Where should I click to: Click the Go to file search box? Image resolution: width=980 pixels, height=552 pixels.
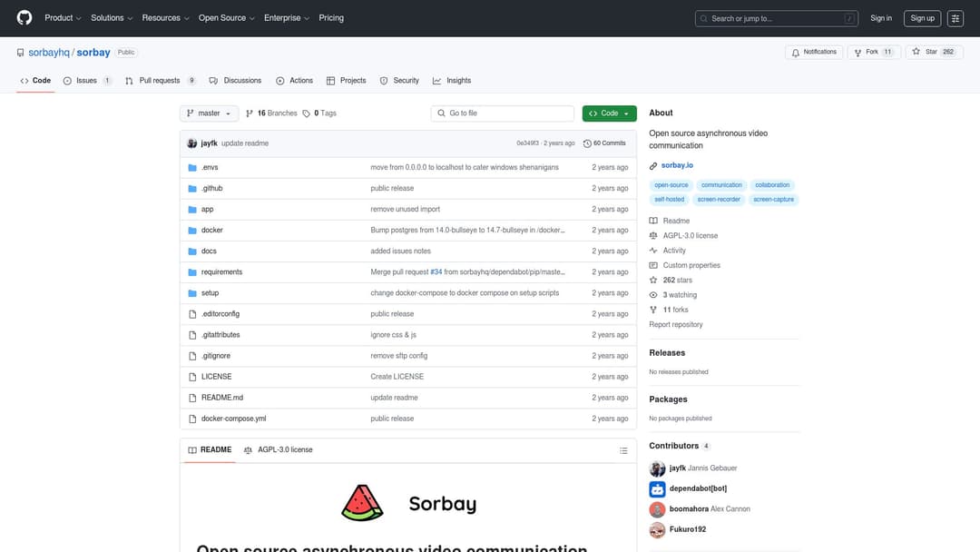tap(502, 113)
